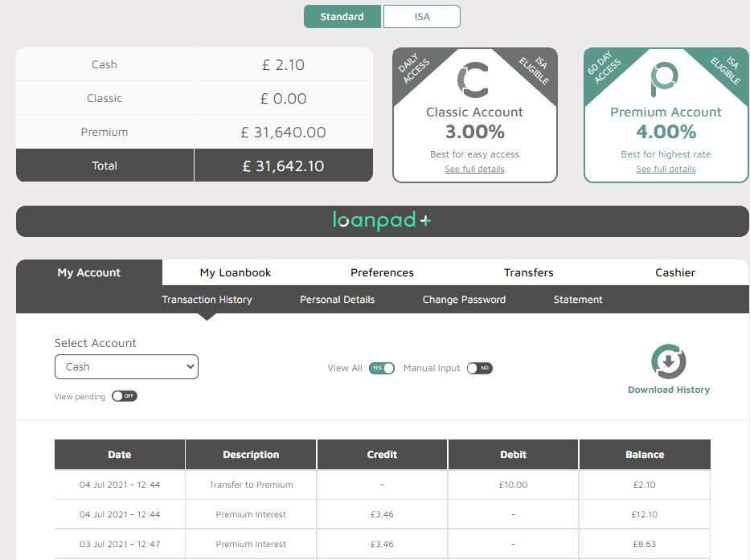Click the Credit column header
This screenshot has height=560, width=750.
[382, 454]
